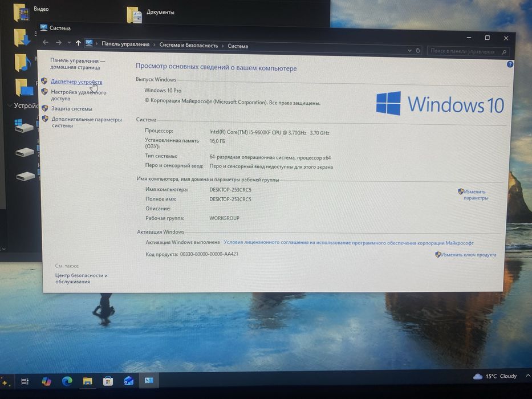Open Music folder icon in background Explorer window
This screenshot has height=399, width=532.
tap(23, 63)
